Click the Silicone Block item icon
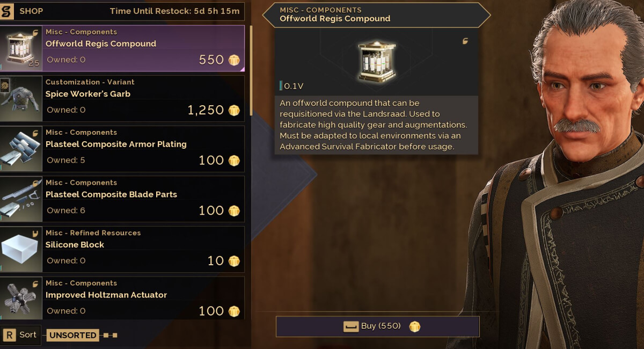This screenshot has width=644, height=349. tap(21, 248)
